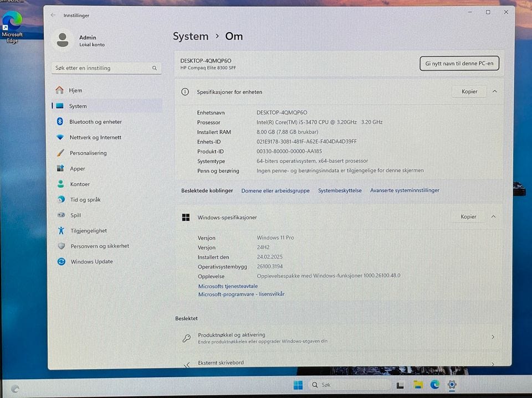Image resolution: width=532 pixels, height=398 pixels.
Task: Open the Microsoft Edge desktop shortcut
Action: [x=12, y=27]
